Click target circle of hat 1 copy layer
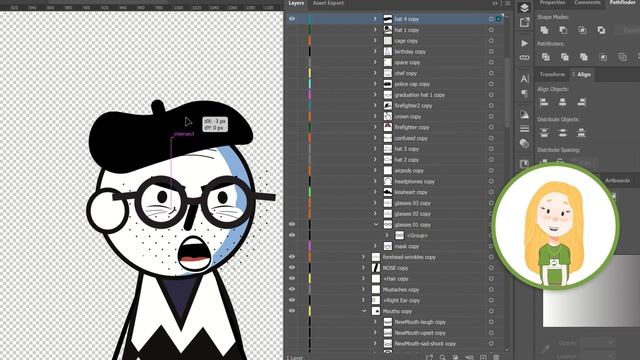The width and height of the screenshot is (640, 360). pyautogui.click(x=491, y=30)
